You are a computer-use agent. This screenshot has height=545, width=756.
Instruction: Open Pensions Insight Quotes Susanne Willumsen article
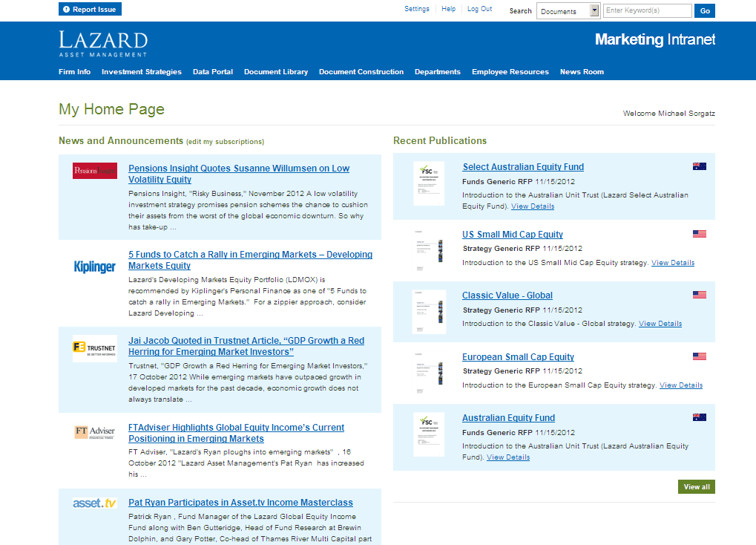[x=239, y=174]
